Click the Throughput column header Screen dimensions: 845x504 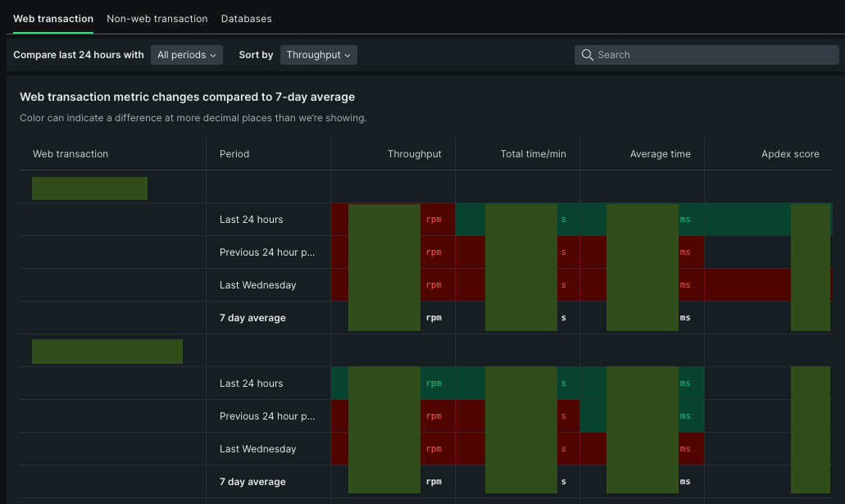click(x=414, y=154)
